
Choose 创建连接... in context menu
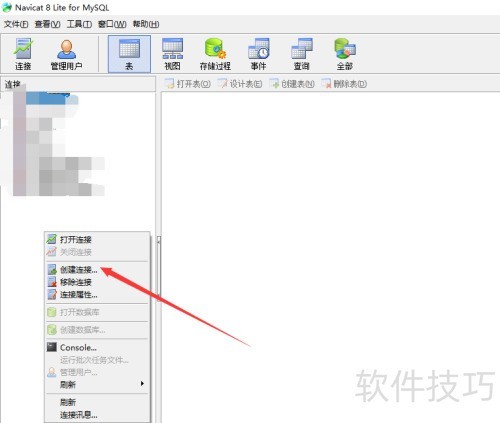(x=97, y=270)
